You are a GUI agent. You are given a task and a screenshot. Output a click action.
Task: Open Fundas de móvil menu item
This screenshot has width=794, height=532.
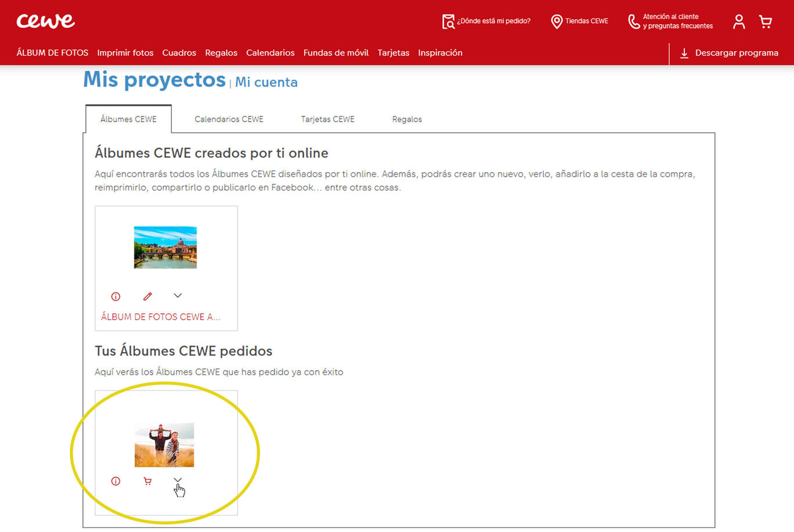tap(335, 53)
